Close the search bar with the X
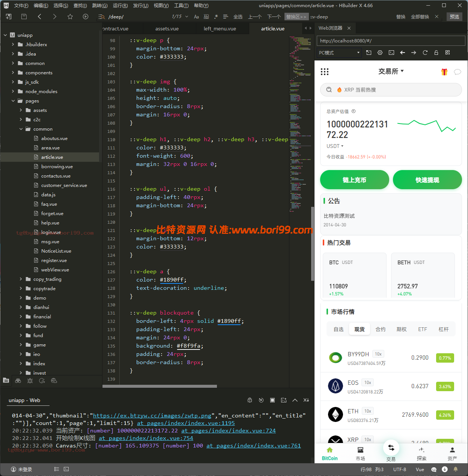The height and width of the screenshot is (476, 468). 436,17
